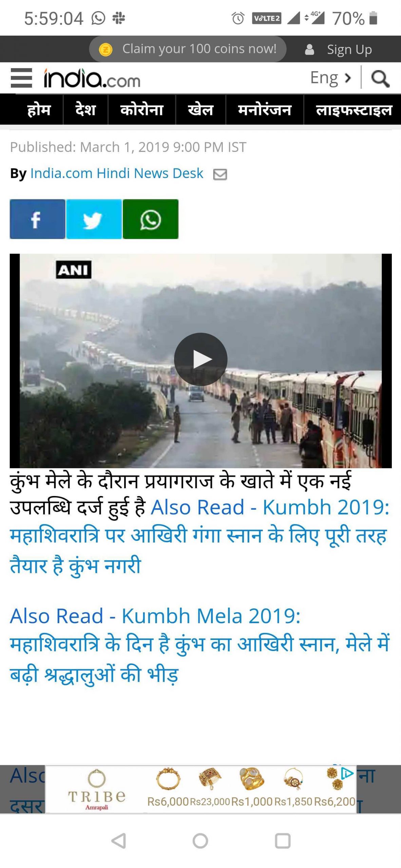Share article on Facebook
The height and width of the screenshot is (868, 401).
click(x=37, y=219)
